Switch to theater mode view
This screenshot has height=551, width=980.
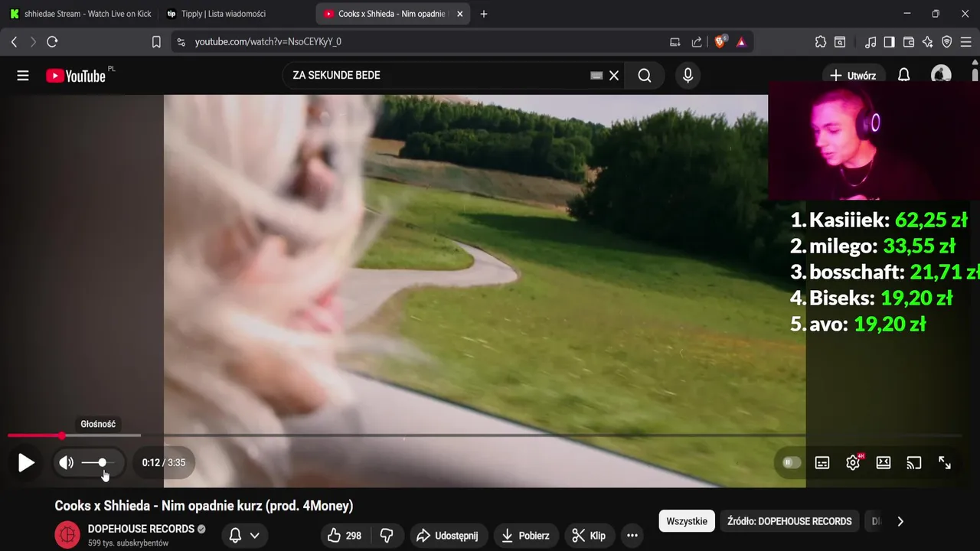[x=884, y=462]
